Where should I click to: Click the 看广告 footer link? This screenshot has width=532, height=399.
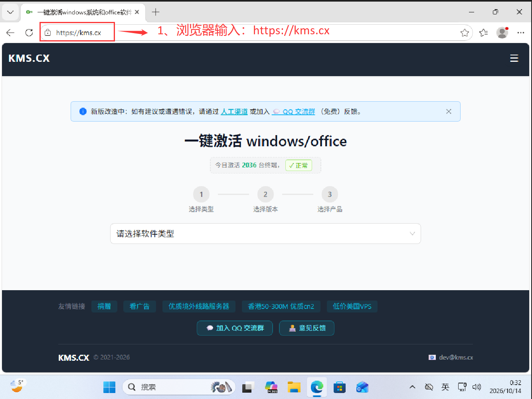139,306
